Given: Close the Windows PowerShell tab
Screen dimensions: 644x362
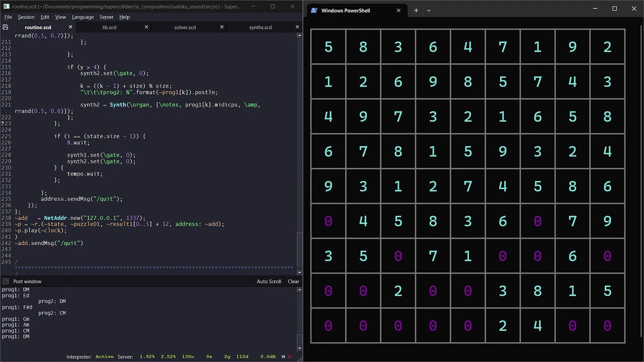Looking at the screenshot, I should pos(398,10).
